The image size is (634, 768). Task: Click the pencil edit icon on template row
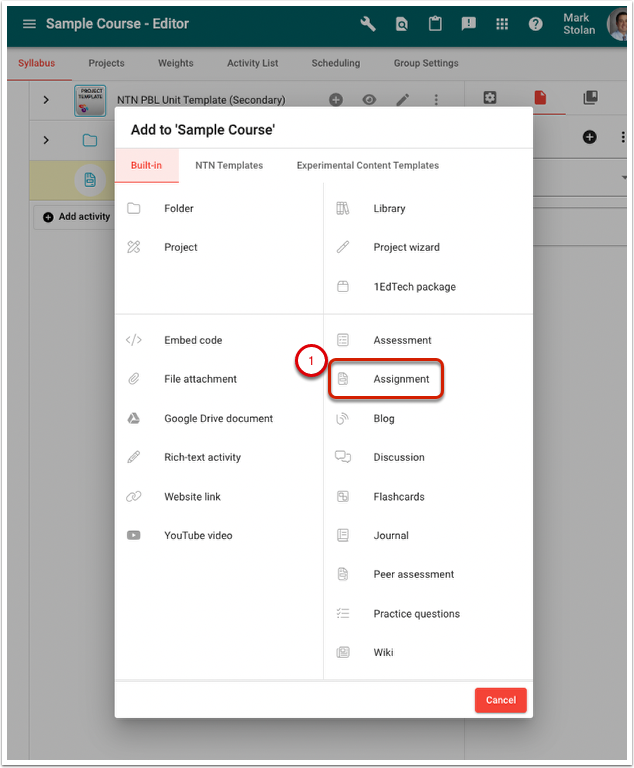pos(403,100)
